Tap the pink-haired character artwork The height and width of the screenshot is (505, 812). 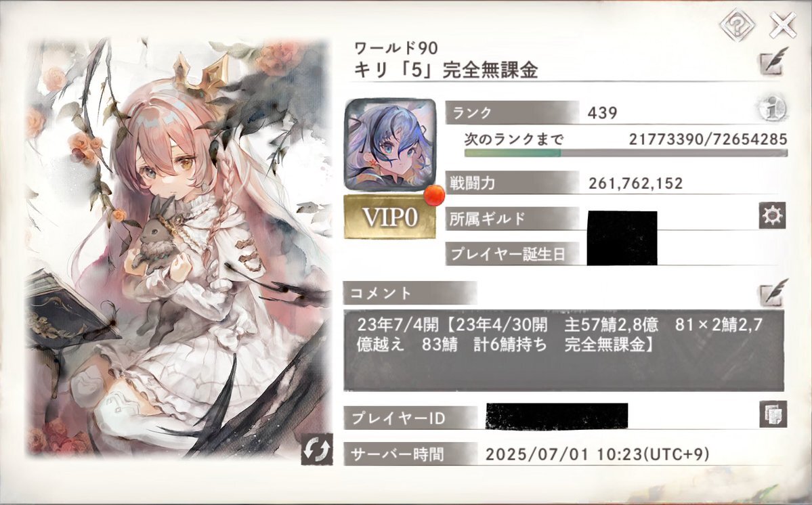(179, 248)
